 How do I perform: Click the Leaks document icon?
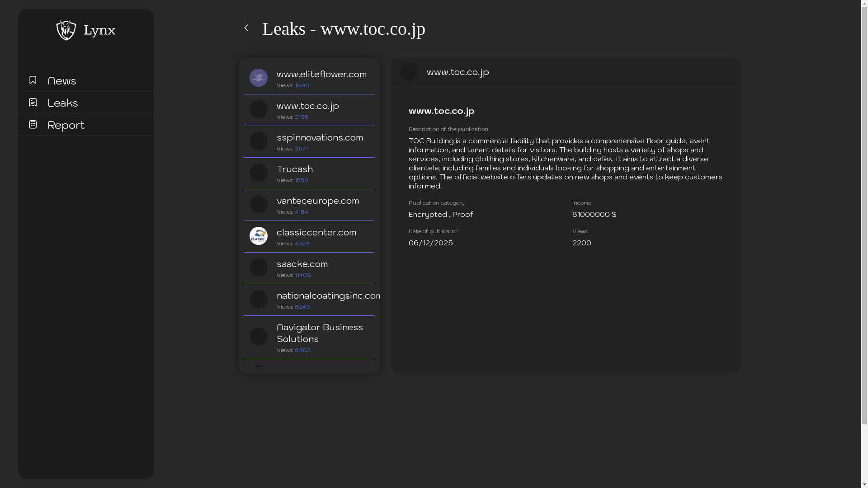(x=33, y=102)
